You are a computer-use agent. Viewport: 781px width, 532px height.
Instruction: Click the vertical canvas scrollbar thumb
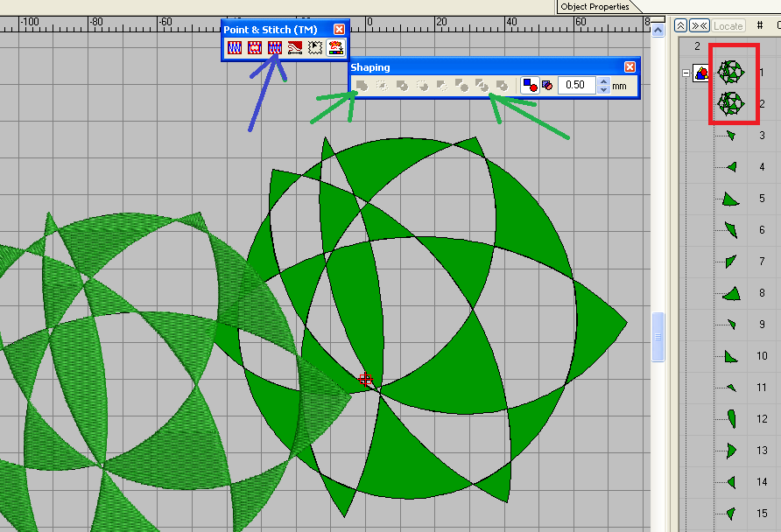(658, 337)
